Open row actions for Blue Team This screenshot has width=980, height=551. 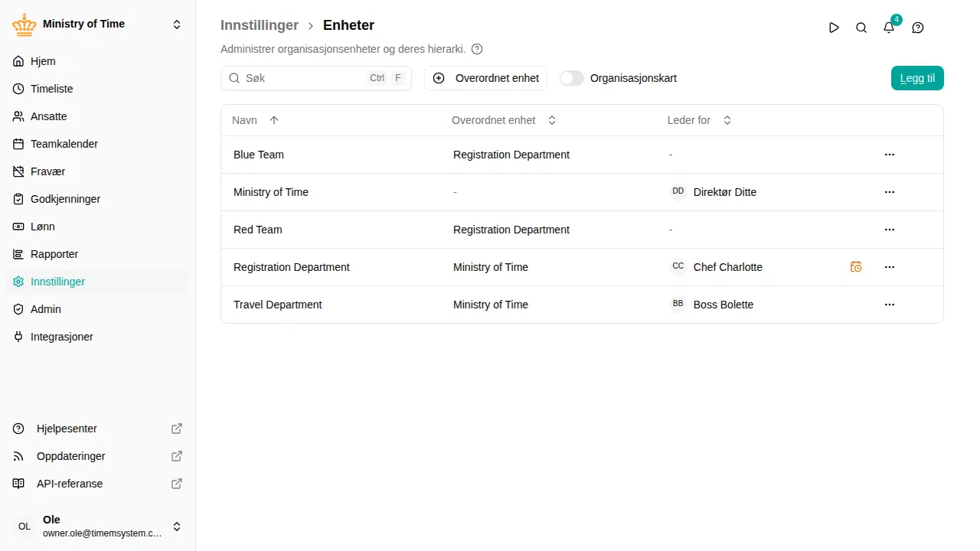(x=890, y=155)
